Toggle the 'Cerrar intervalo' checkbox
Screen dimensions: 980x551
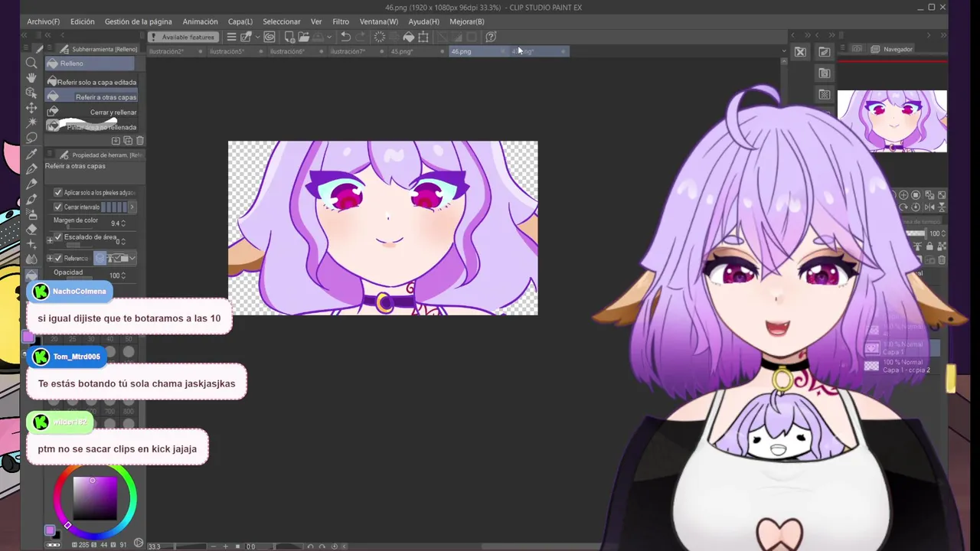pyautogui.click(x=58, y=207)
